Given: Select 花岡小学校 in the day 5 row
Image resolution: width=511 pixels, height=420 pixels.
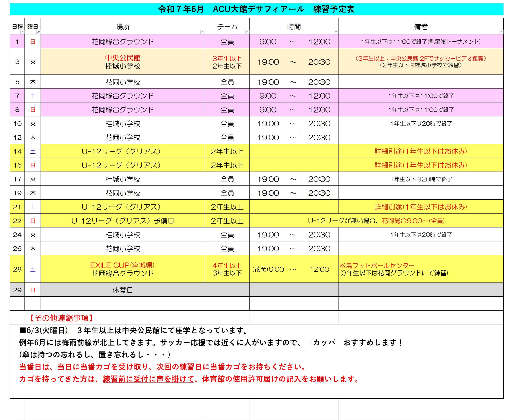Looking at the screenshot, I should click(123, 82).
